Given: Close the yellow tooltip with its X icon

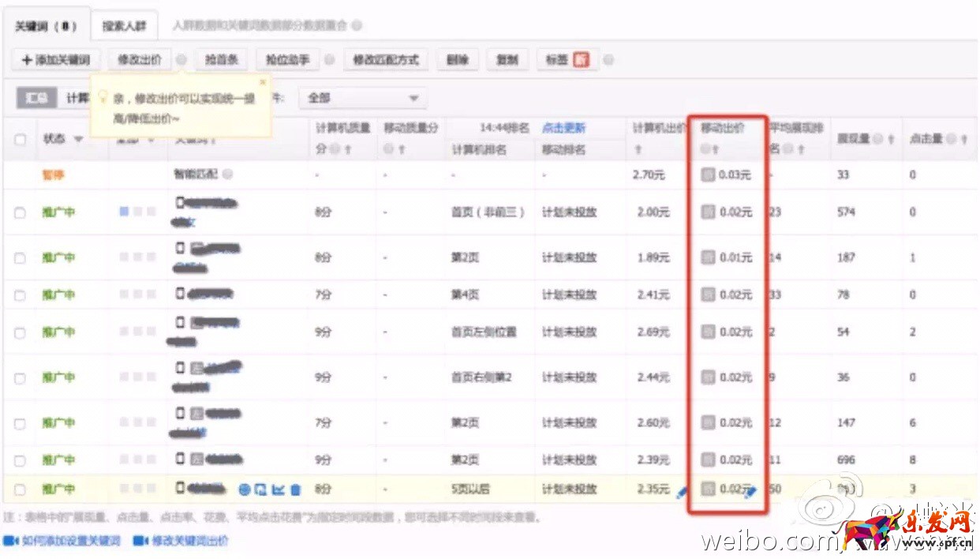Looking at the screenshot, I should (x=263, y=81).
